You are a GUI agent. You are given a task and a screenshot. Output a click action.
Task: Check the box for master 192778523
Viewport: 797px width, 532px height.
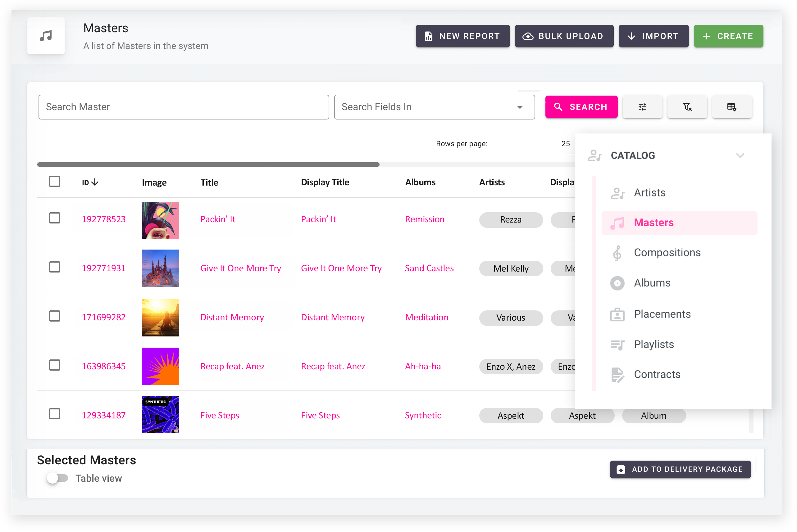[55, 218]
